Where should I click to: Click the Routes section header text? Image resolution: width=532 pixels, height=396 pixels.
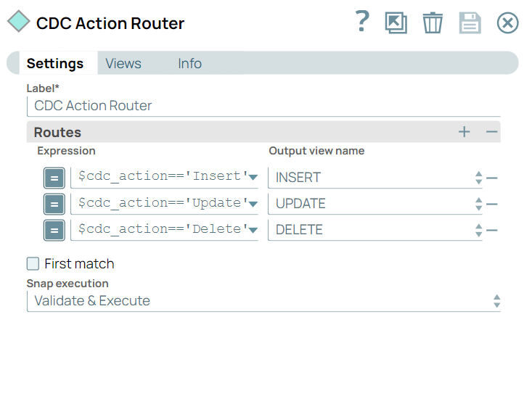57,132
